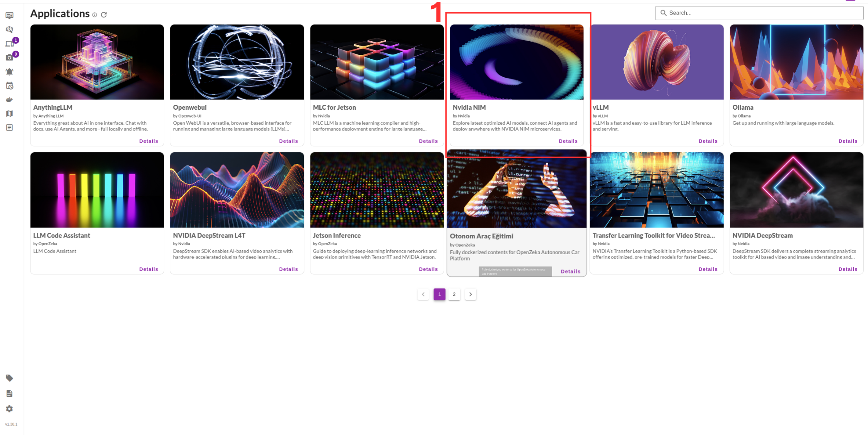Click the Ollama title text
Image resolution: width=868 pixels, height=435 pixels.
click(x=743, y=107)
